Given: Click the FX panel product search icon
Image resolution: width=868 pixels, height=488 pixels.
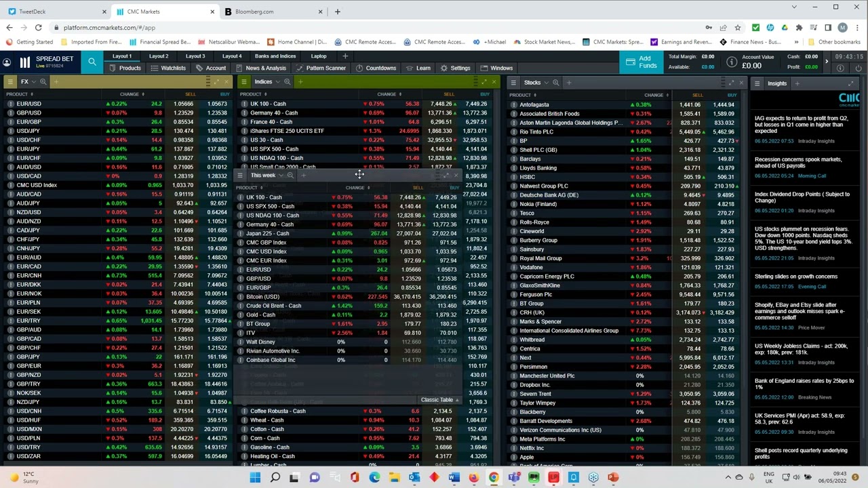Looking at the screenshot, I should pyautogui.click(x=43, y=82).
